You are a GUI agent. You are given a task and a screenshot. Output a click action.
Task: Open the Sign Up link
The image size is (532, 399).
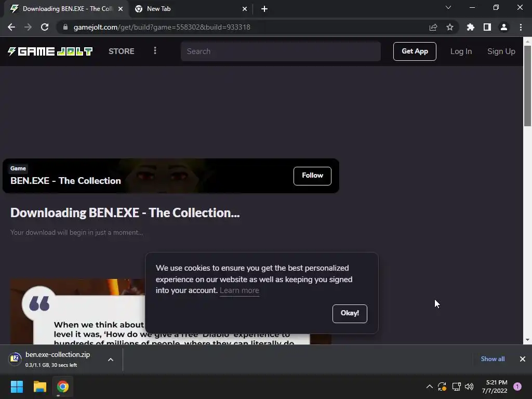click(x=501, y=51)
